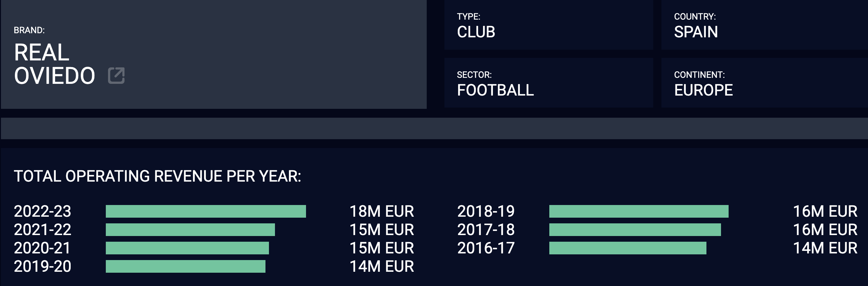Viewport: 868px width, 286px height.
Task: Select the CONTINENT: EUROPE info card
Action: pyautogui.click(x=764, y=83)
